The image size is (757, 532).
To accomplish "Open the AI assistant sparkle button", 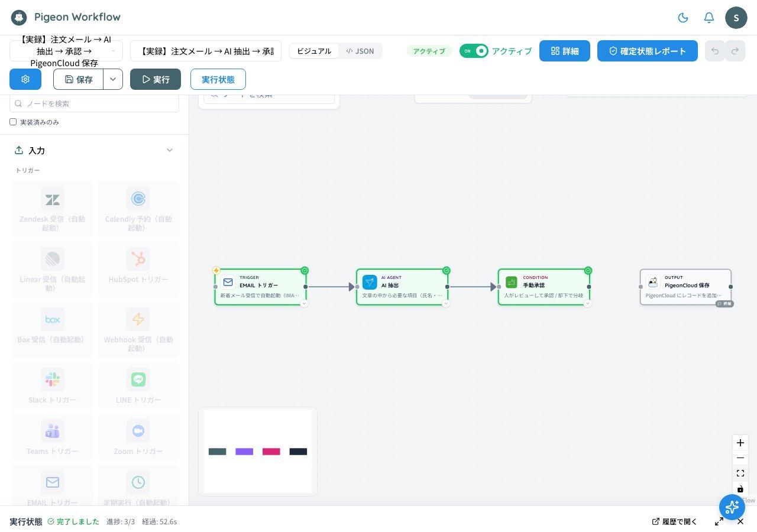I will [x=732, y=507].
